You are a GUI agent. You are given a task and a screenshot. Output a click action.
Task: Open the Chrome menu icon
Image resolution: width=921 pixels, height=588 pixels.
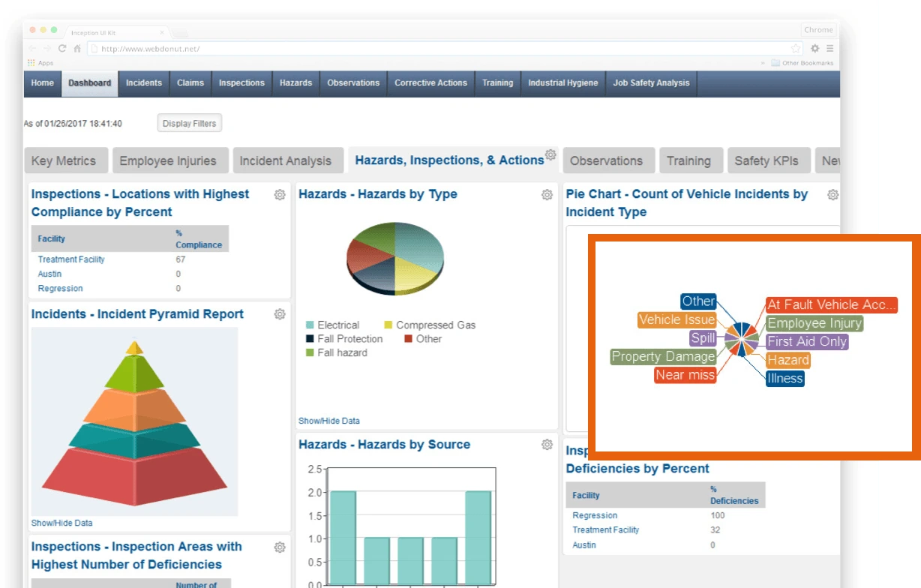click(829, 47)
